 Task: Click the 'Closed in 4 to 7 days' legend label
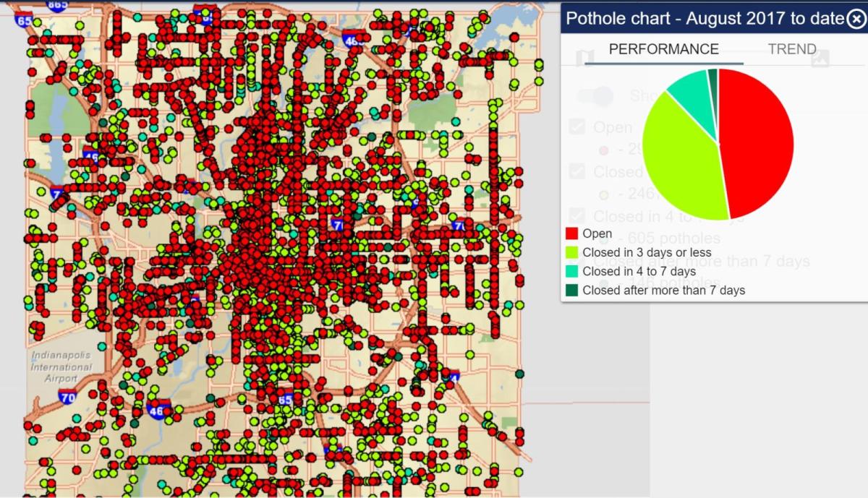tap(639, 271)
